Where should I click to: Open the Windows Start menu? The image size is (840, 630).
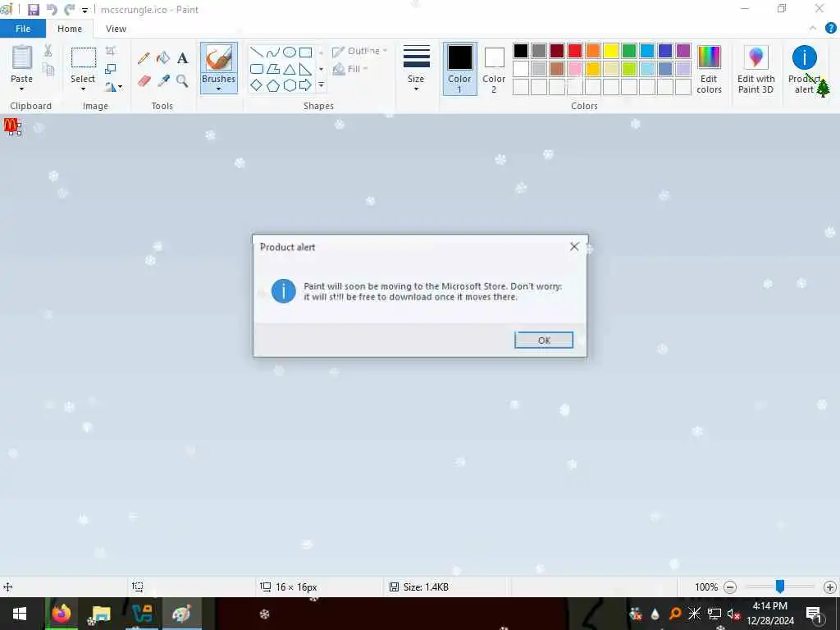tap(20, 614)
